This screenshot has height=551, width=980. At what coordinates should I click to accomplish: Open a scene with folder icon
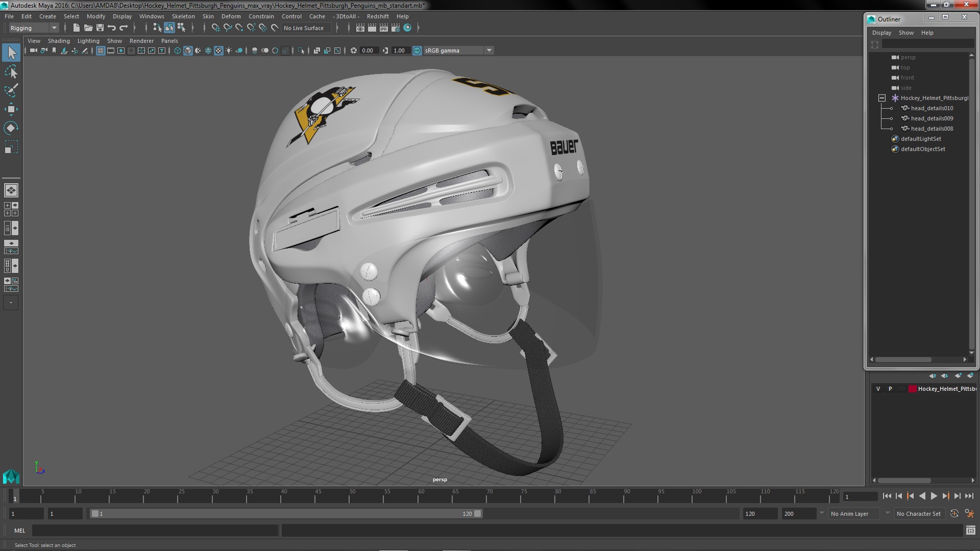[x=88, y=28]
